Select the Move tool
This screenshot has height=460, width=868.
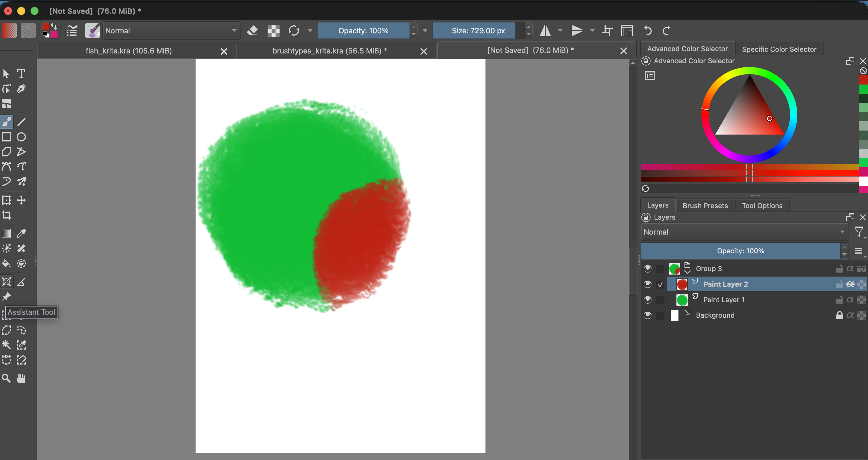21,200
